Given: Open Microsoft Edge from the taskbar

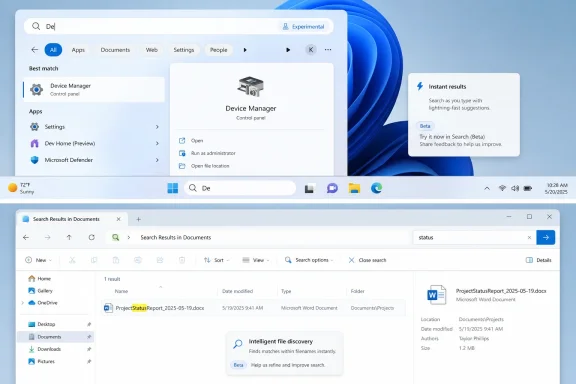Looking at the screenshot, I should (x=376, y=188).
